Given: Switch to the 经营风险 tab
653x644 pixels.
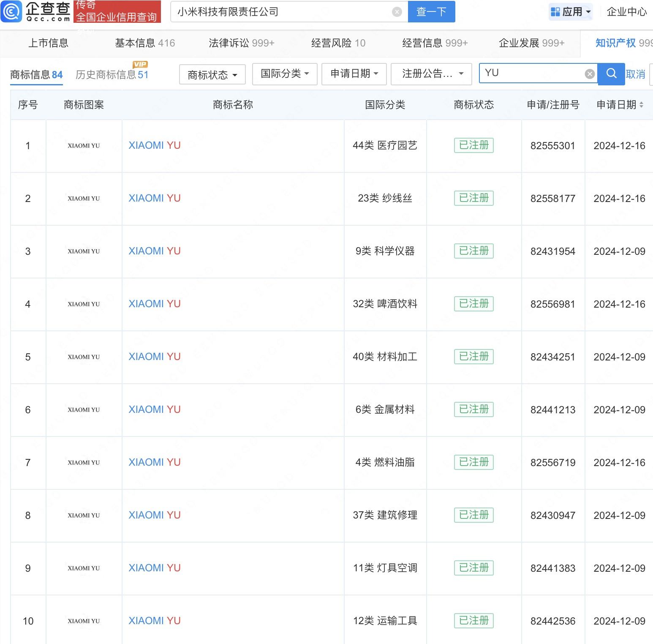Looking at the screenshot, I should (338, 43).
